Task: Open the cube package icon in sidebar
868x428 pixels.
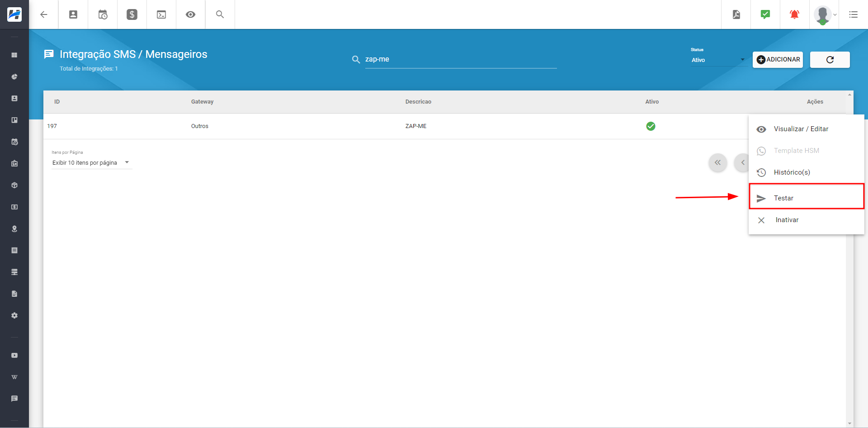Action: (14, 185)
